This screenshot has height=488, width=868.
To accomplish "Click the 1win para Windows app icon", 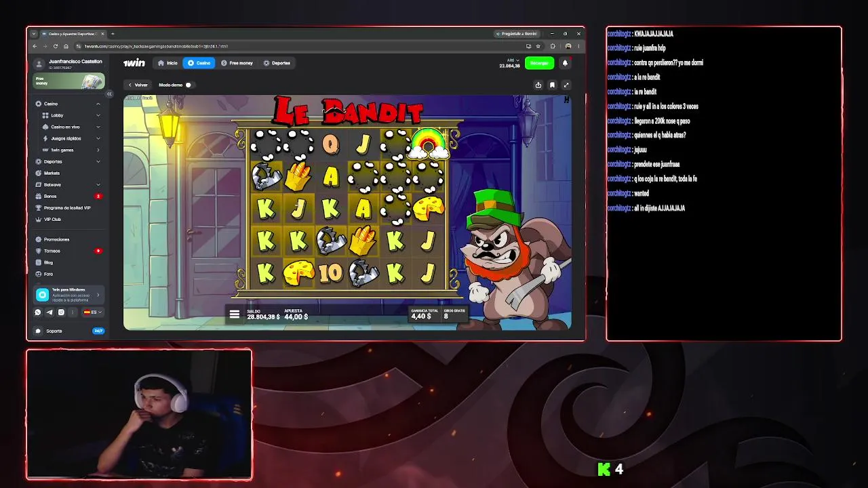I will pos(43,295).
